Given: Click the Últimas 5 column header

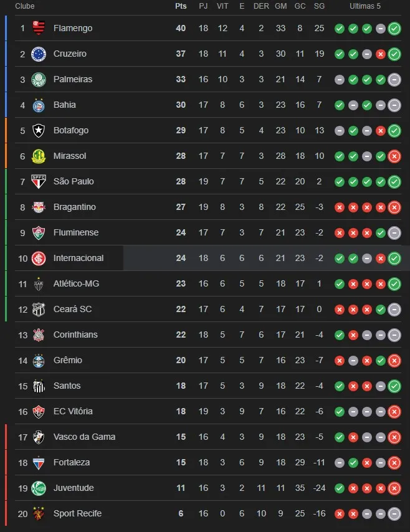Looking at the screenshot, I should (365, 6).
